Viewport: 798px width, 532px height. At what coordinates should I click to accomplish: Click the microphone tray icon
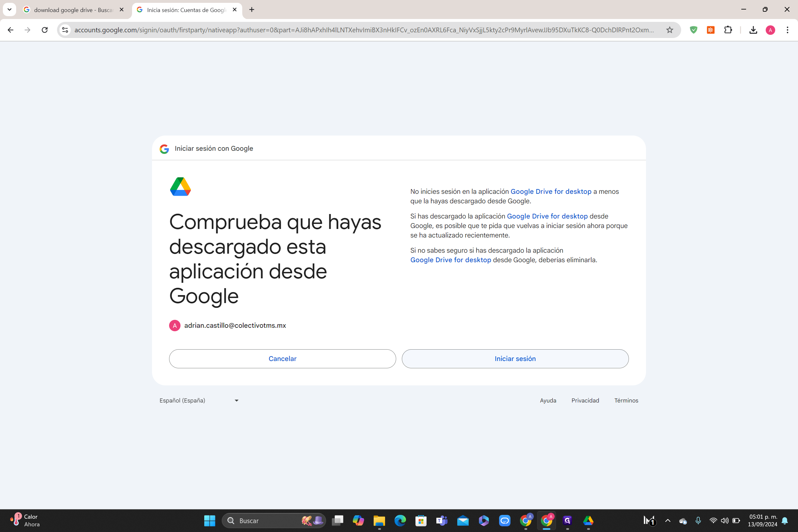698,521
